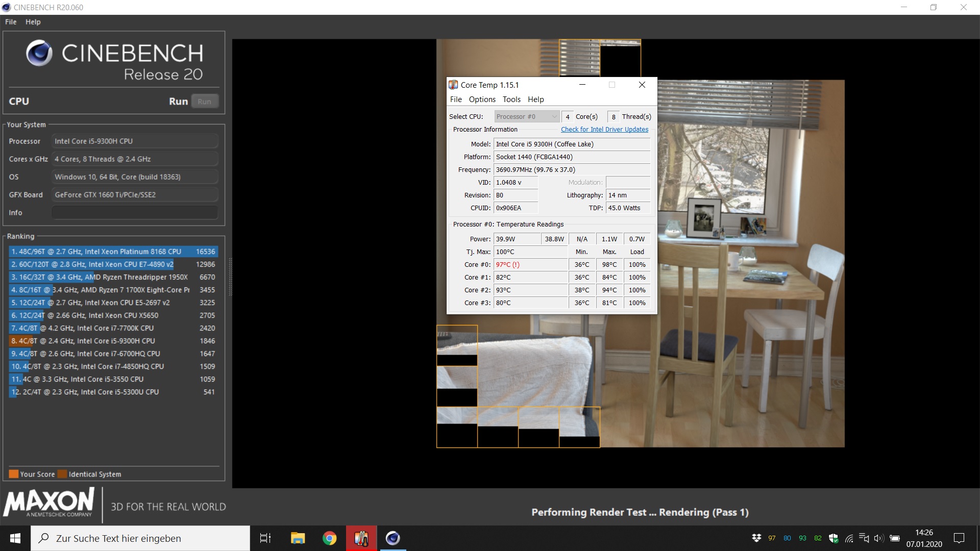Open Core Temp Options menu
Image resolution: width=980 pixels, height=551 pixels.
click(x=482, y=99)
